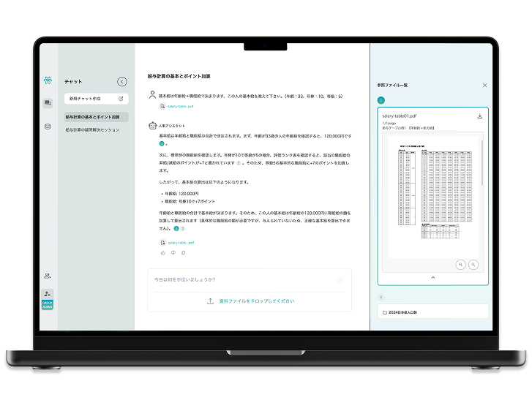Download salary-table01.pdf with the download icon
Image resolution: width=532 pixels, height=400 pixels.
coord(480,116)
